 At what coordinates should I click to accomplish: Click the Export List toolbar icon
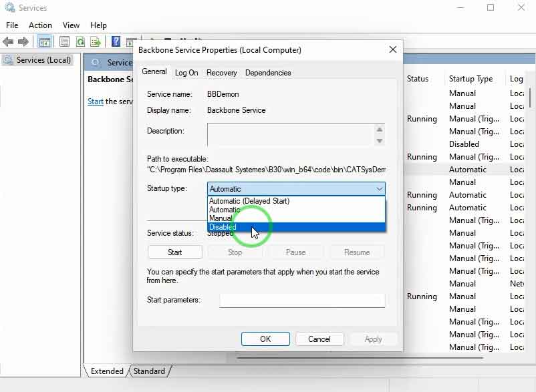coord(96,42)
